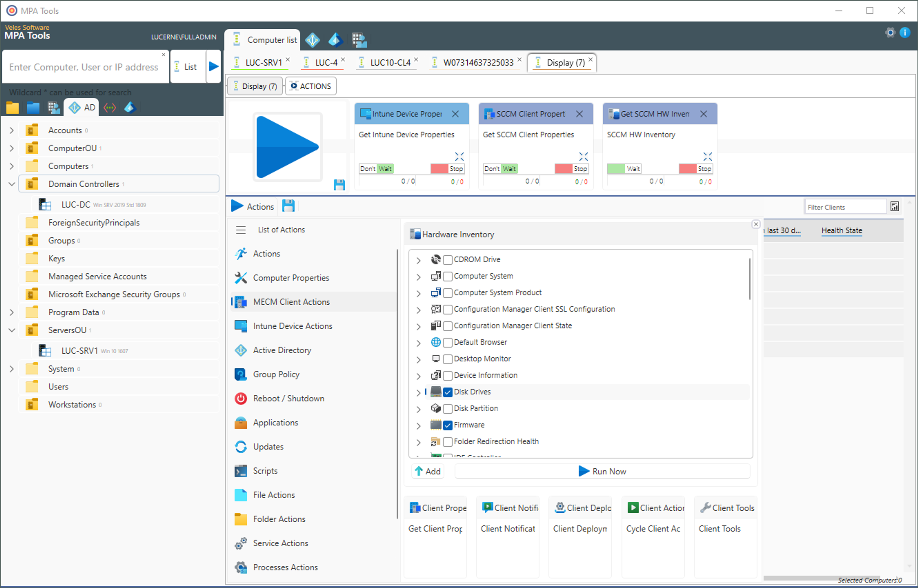Open the settings gear icon
This screenshot has height=588, width=918.
(890, 33)
